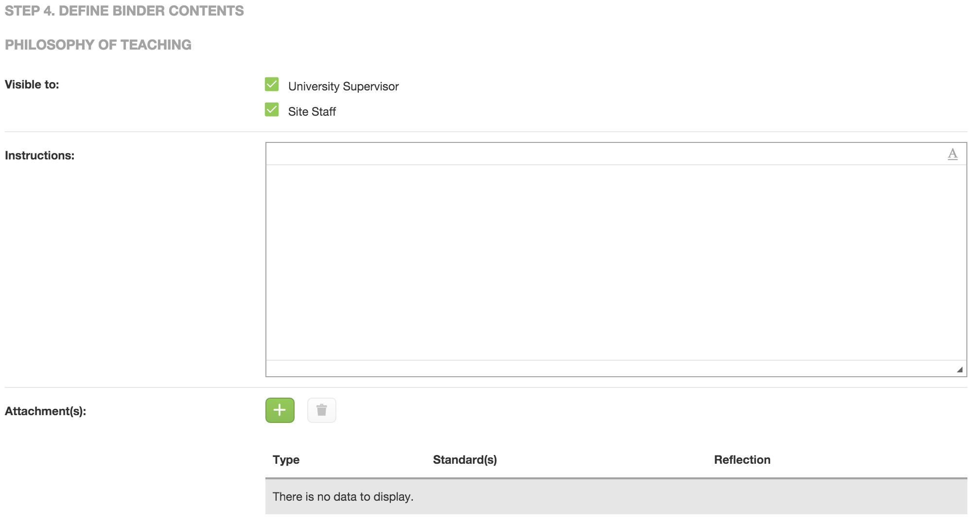Click the 'There is no data to display.' row
The height and width of the screenshot is (525, 980).
click(616, 497)
